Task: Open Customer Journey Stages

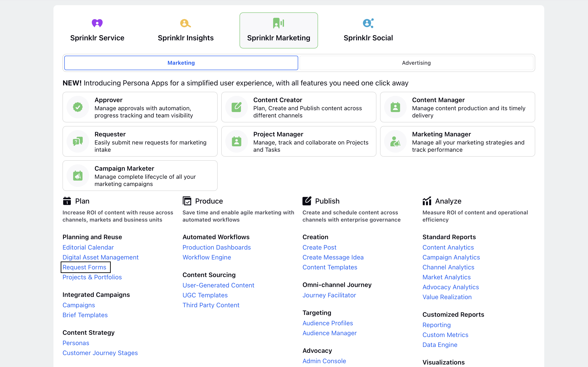Action: tap(100, 353)
